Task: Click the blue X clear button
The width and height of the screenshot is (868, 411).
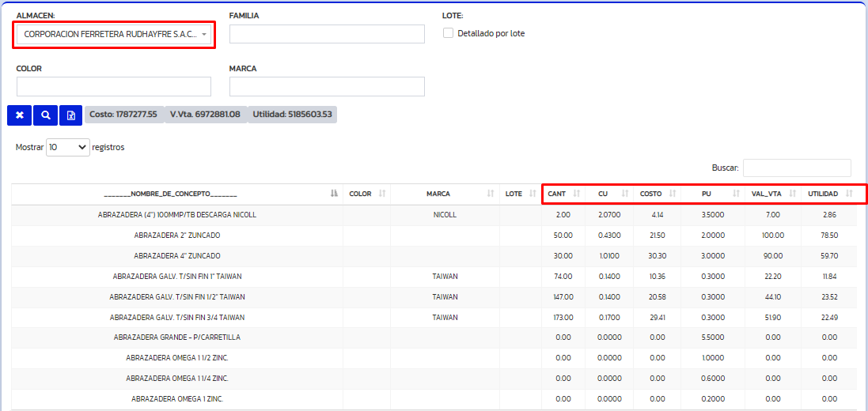Action: (19, 115)
